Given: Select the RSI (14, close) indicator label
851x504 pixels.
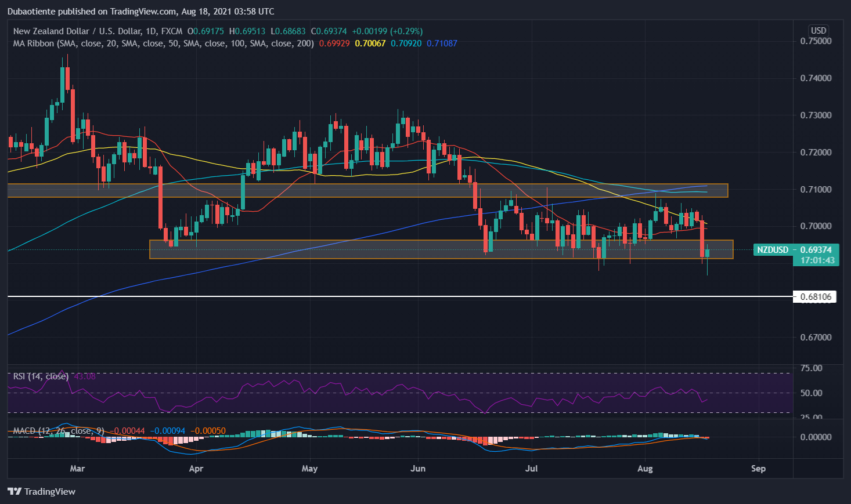Looking at the screenshot, I should (x=41, y=376).
